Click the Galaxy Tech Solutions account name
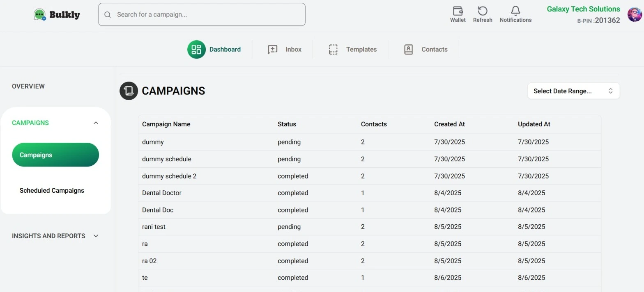 tap(583, 9)
